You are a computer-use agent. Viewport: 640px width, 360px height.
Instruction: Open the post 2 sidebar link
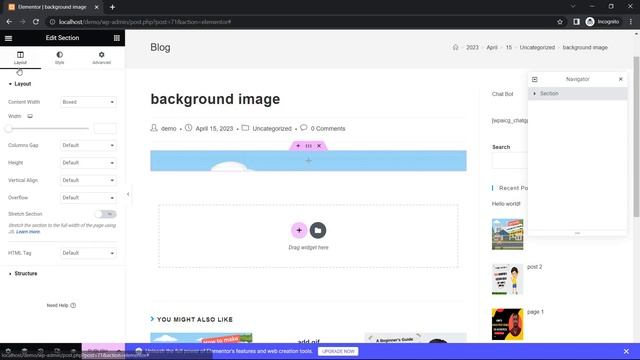tap(535, 267)
